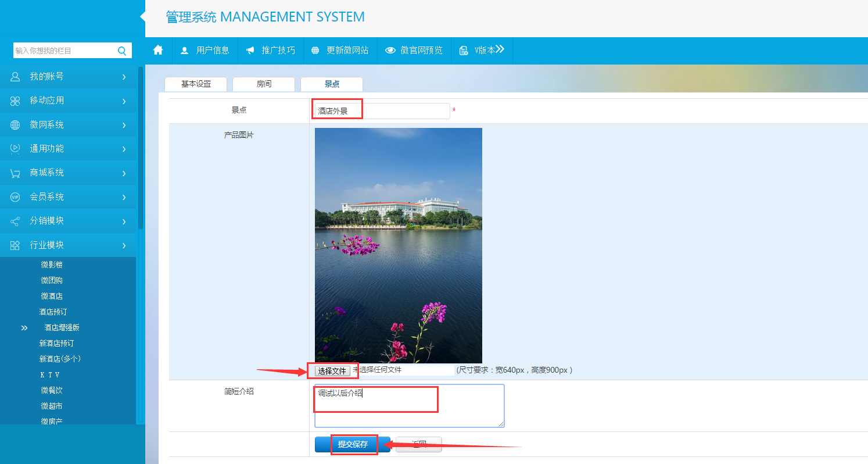Switch to the 房间 tab
The width and height of the screenshot is (868, 464).
pyautogui.click(x=264, y=84)
